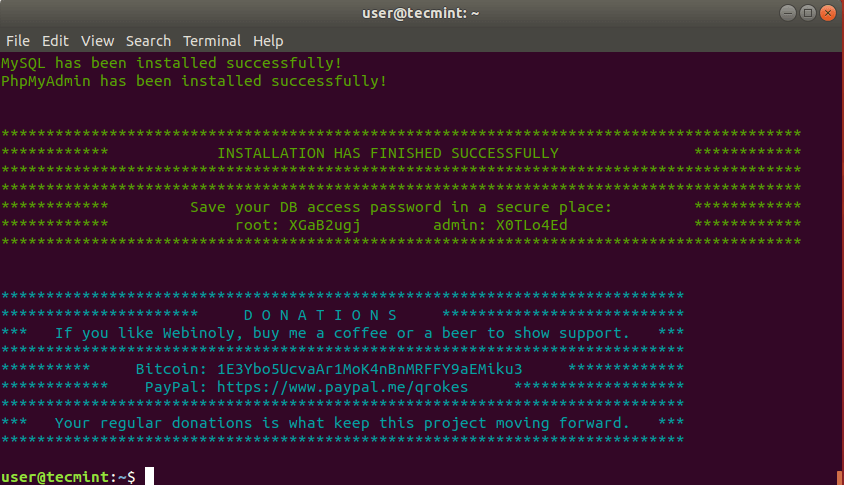The width and height of the screenshot is (844, 485).
Task: Minimize the terminal window
Action: [x=788, y=14]
